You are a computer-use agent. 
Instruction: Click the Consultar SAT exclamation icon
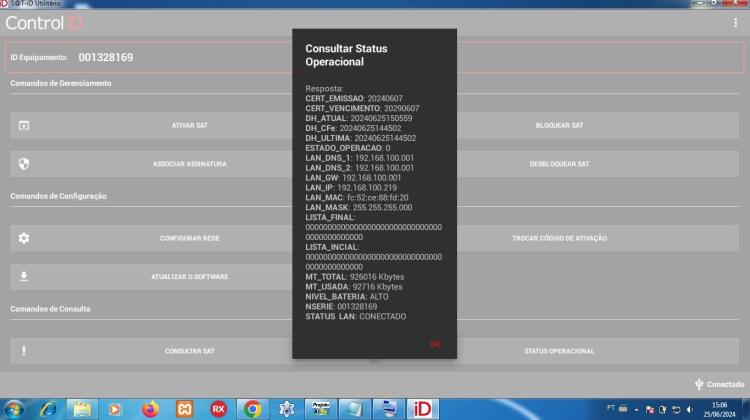(x=24, y=351)
